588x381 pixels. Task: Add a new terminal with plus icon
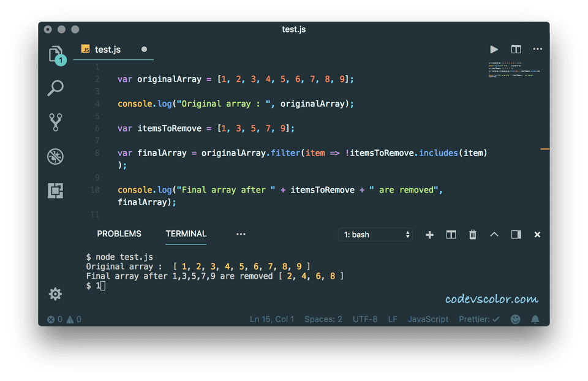429,235
